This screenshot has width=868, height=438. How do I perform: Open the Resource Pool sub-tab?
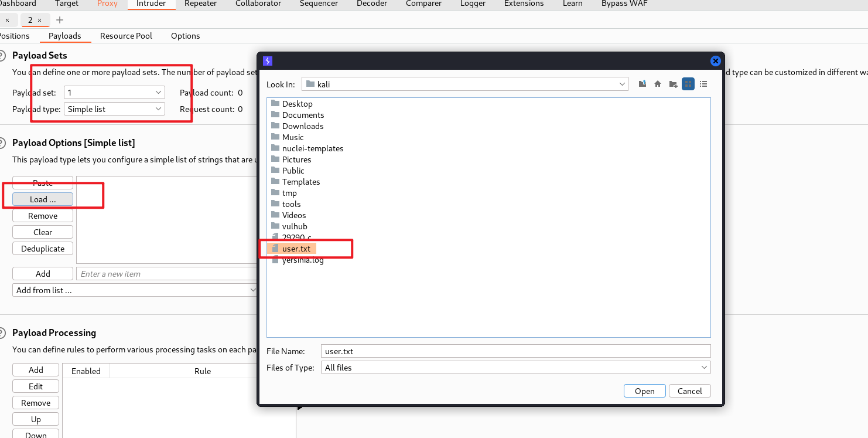(126, 36)
